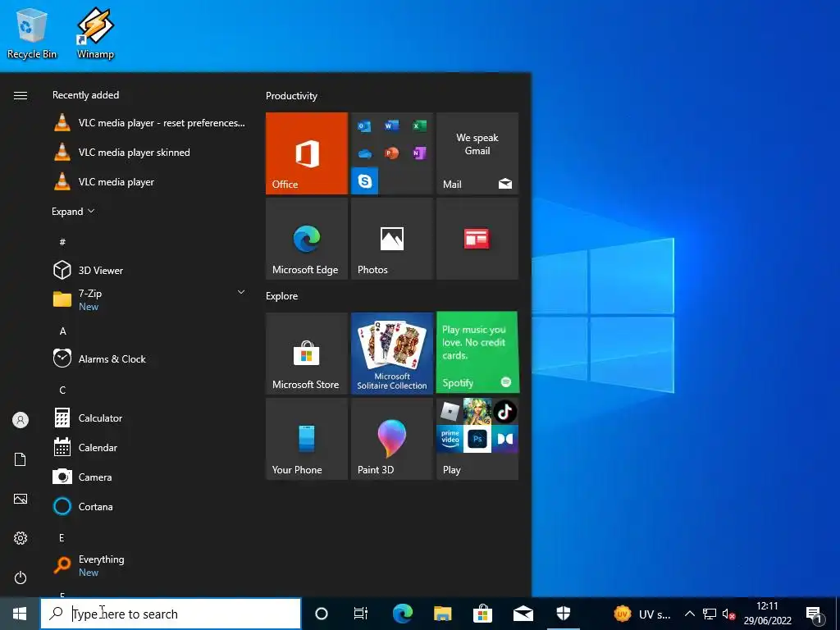Open Pictures from the Start sidebar
Image resolution: width=840 pixels, height=630 pixels.
(21, 499)
